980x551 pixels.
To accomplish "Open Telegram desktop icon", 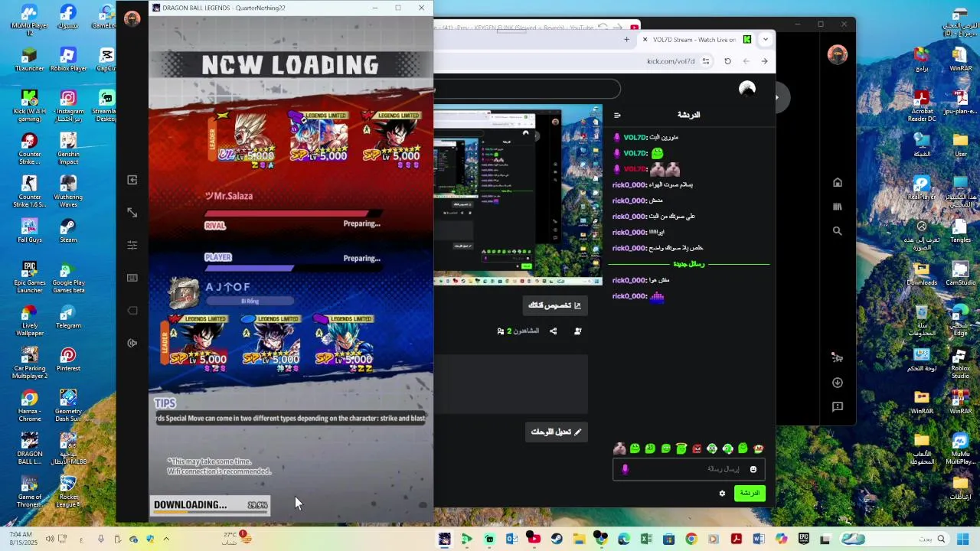I will pos(68,316).
